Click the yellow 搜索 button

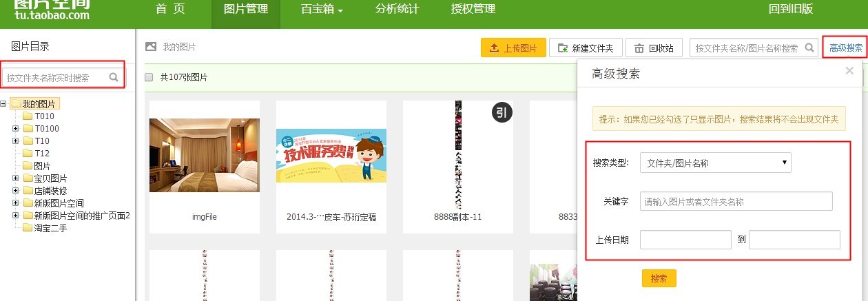point(659,278)
